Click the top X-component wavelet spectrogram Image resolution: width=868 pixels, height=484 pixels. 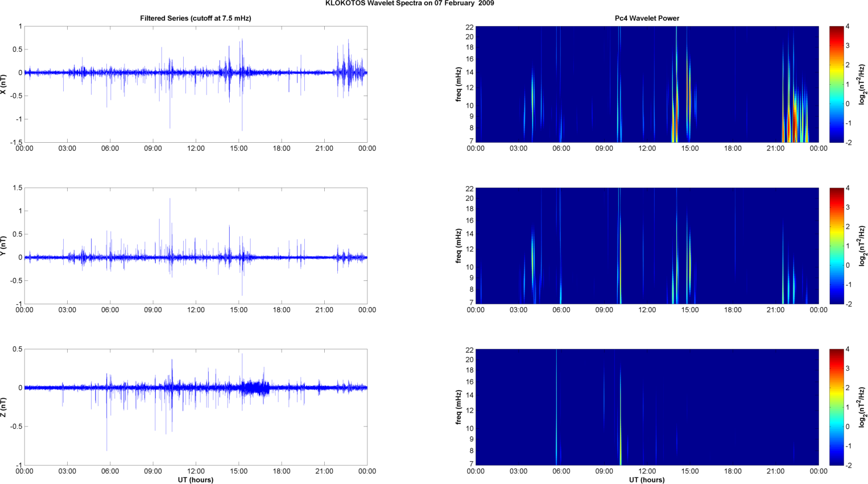click(x=647, y=84)
